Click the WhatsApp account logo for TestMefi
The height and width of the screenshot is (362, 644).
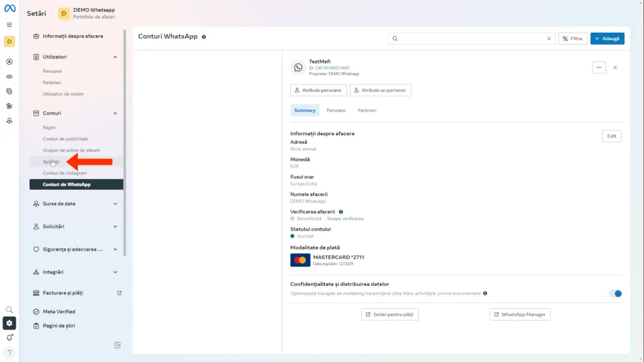pos(298,68)
